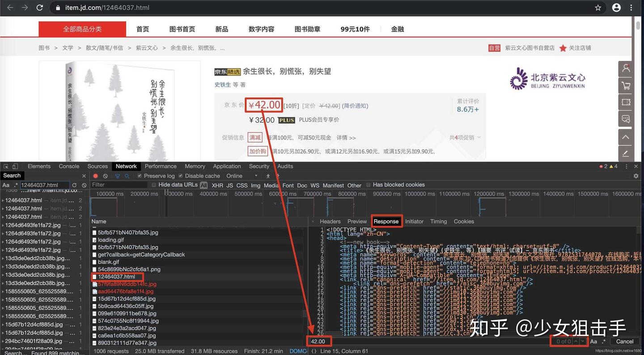Open the Sources tab
644x355 pixels.
(97, 166)
